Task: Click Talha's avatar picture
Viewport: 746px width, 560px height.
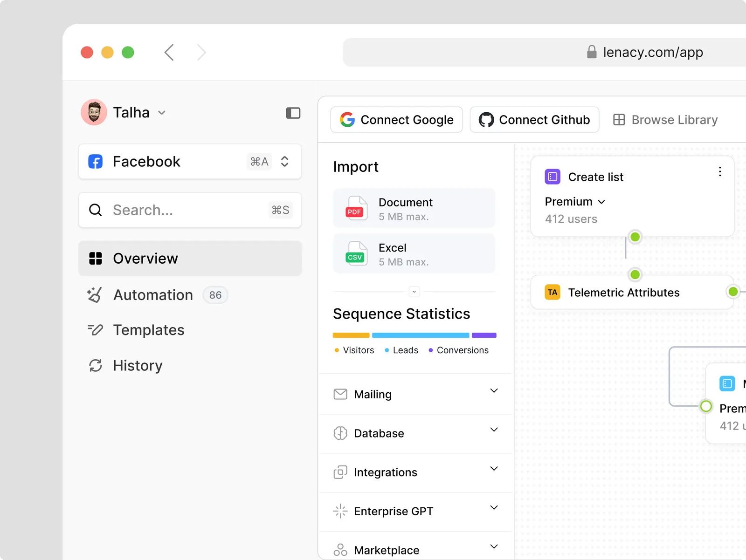Action: click(94, 112)
